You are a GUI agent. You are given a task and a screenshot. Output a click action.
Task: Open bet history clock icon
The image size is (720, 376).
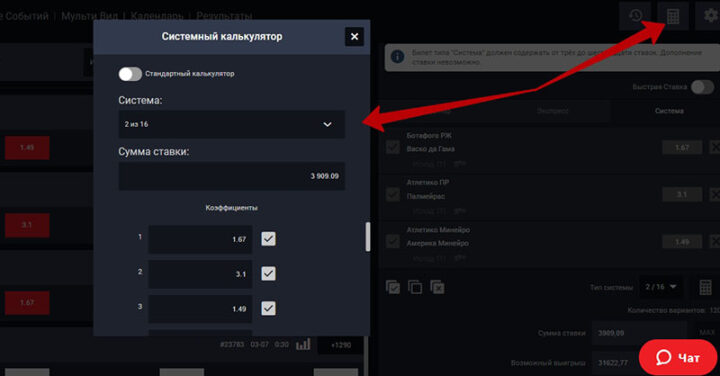click(x=636, y=16)
